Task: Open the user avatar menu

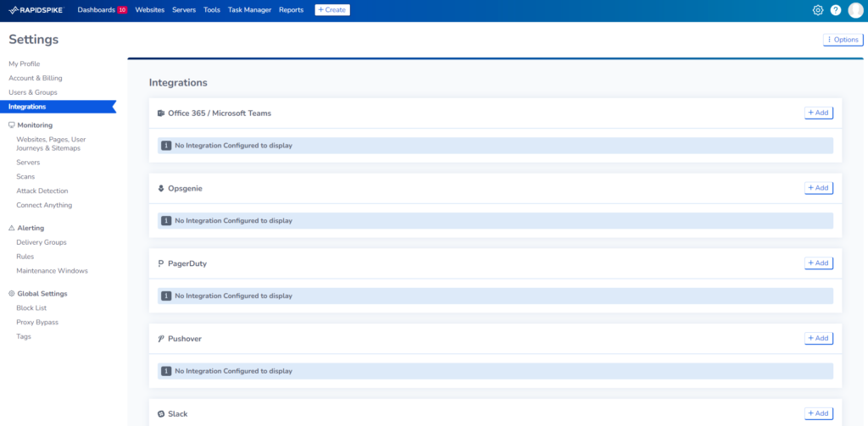Action: coord(855,10)
